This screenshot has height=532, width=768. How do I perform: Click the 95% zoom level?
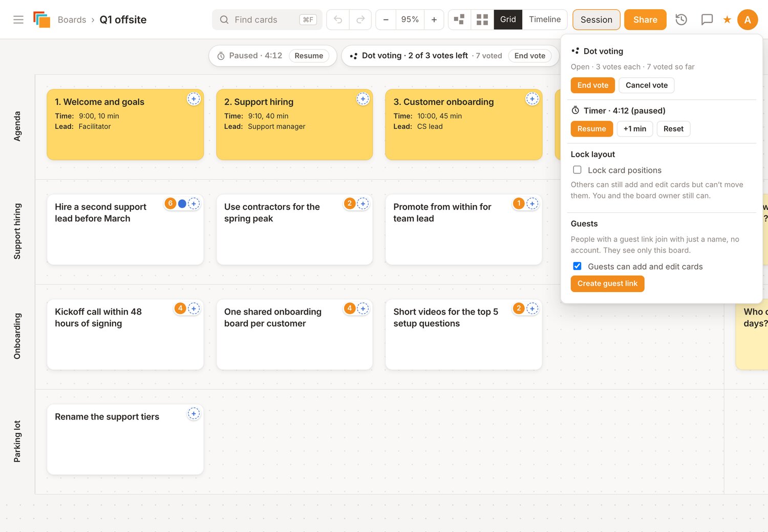(x=410, y=19)
